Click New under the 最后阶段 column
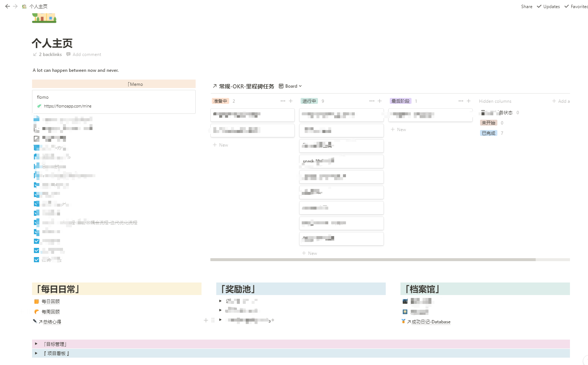 click(399, 130)
